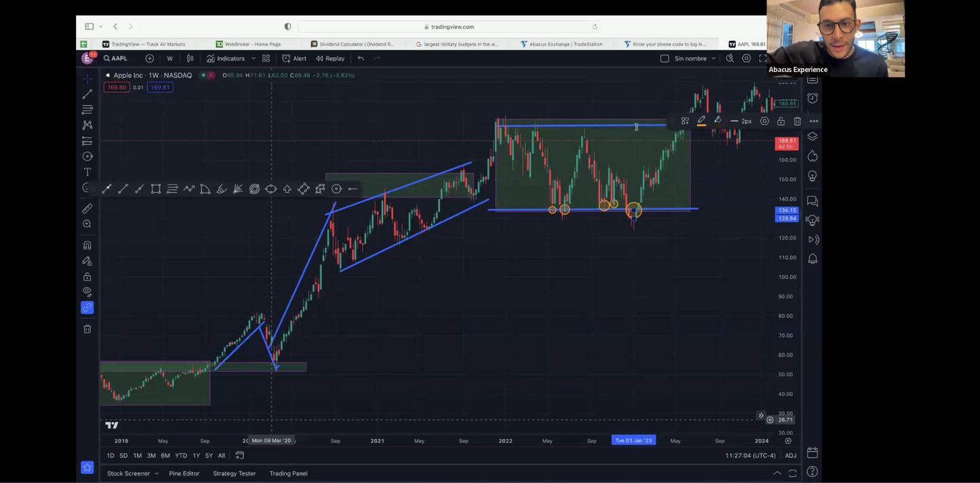The height and width of the screenshot is (483, 980).
Task: Toggle hide all drawings eye icon
Action: coord(87,292)
